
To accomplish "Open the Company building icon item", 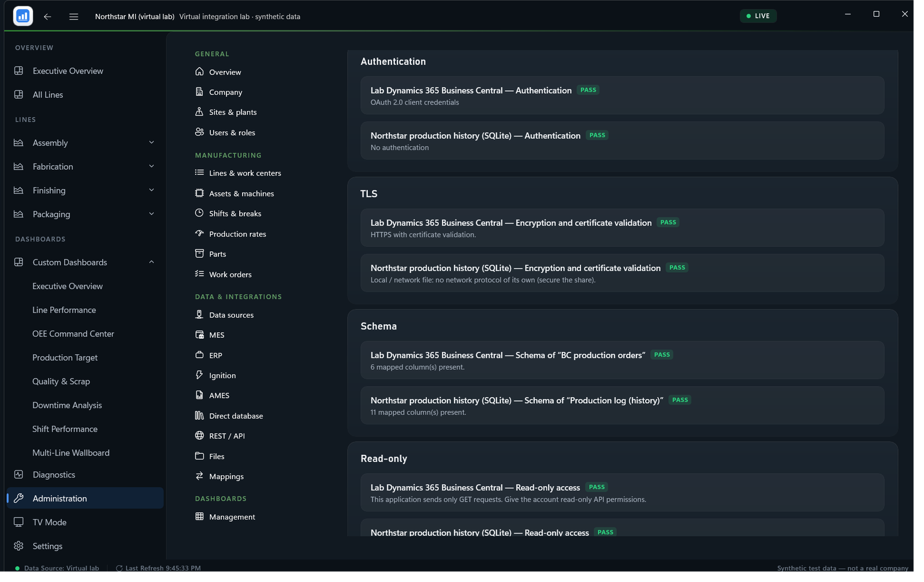I will (x=200, y=92).
